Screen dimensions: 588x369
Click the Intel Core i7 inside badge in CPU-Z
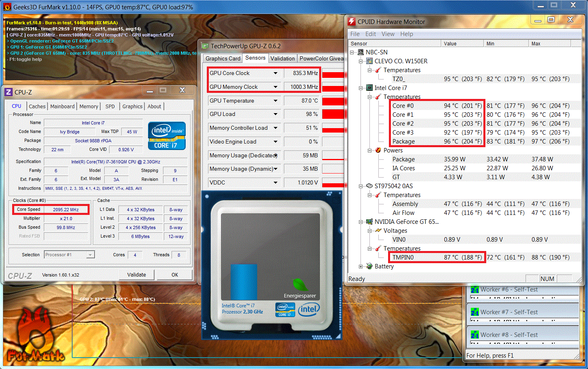[167, 136]
